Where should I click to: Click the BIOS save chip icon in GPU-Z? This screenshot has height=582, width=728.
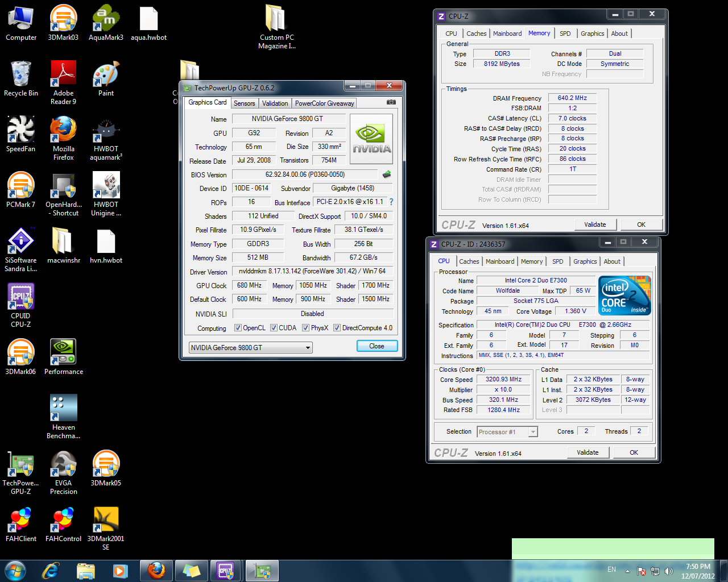coord(387,174)
